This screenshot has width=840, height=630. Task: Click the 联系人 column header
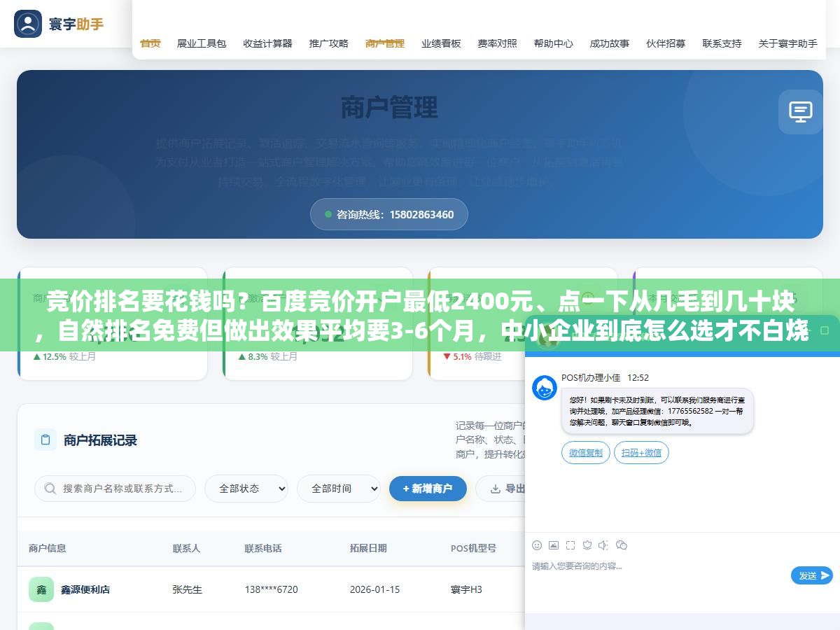point(187,548)
